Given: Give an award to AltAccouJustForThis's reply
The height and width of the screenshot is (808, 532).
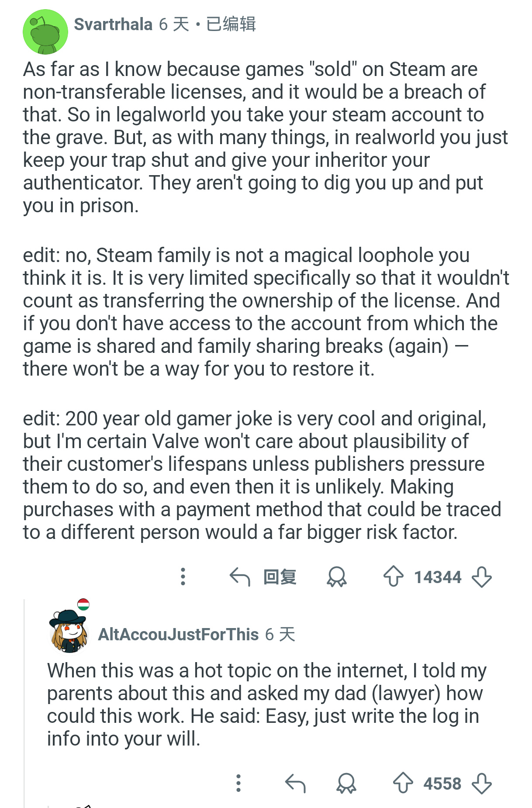Looking at the screenshot, I should pyautogui.click(x=346, y=783).
